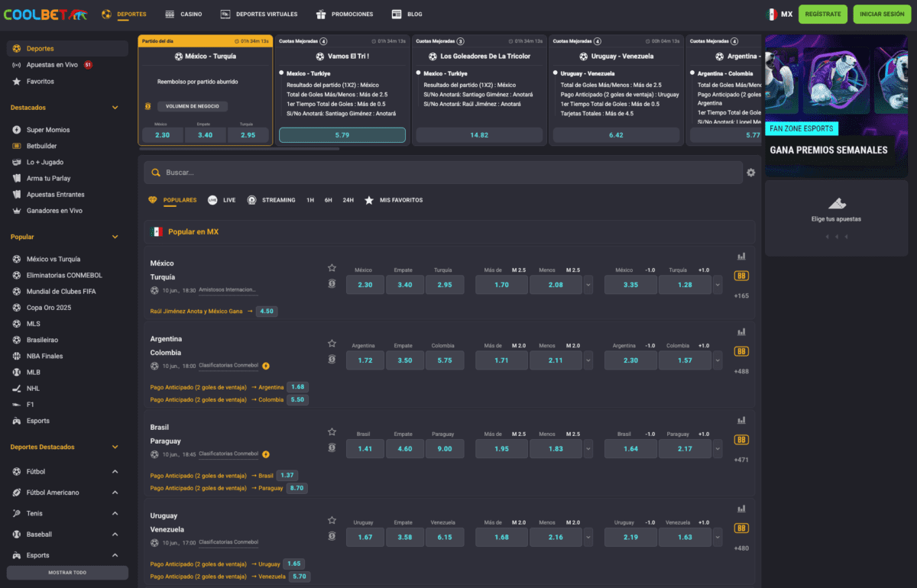917x588 pixels.
Task: Go to MLB in Popular list
Action: (33, 372)
